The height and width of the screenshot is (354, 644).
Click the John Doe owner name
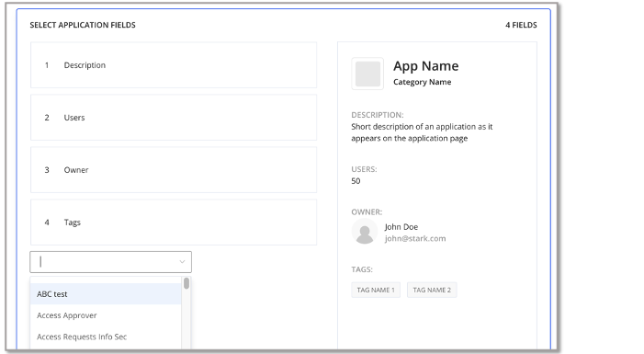pyautogui.click(x=401, y=226)
